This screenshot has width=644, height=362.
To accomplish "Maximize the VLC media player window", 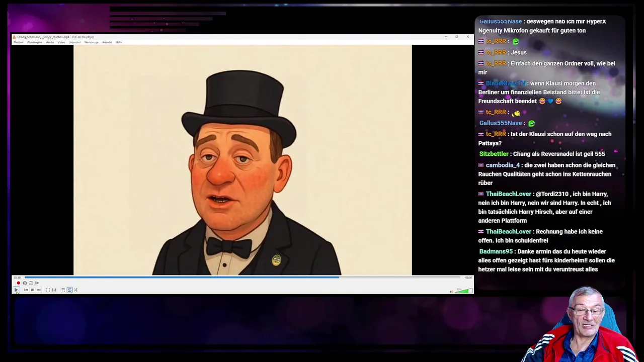I will coord(457,37).
